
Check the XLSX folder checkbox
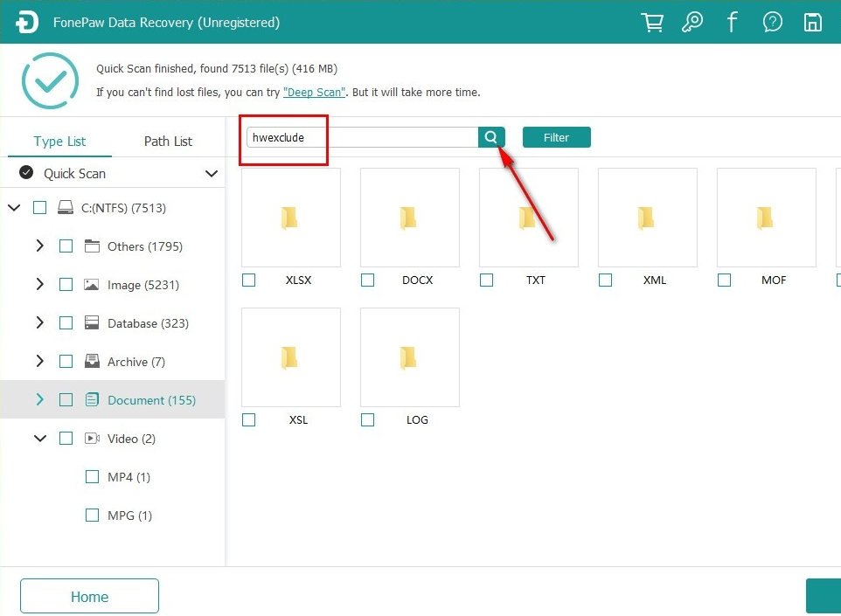click(249, 280)
